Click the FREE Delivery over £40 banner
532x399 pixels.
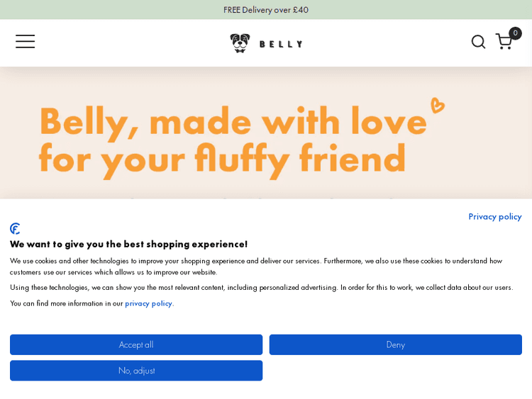click(266, 10)
